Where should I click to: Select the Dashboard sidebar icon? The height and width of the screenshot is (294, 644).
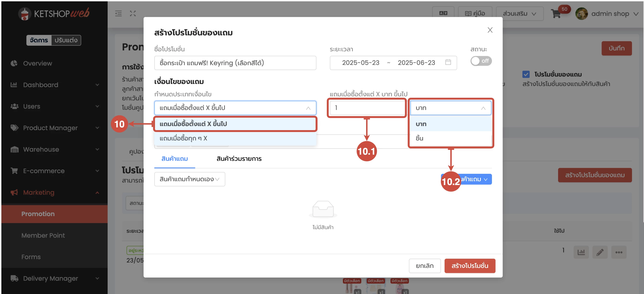tap(14, 85)
